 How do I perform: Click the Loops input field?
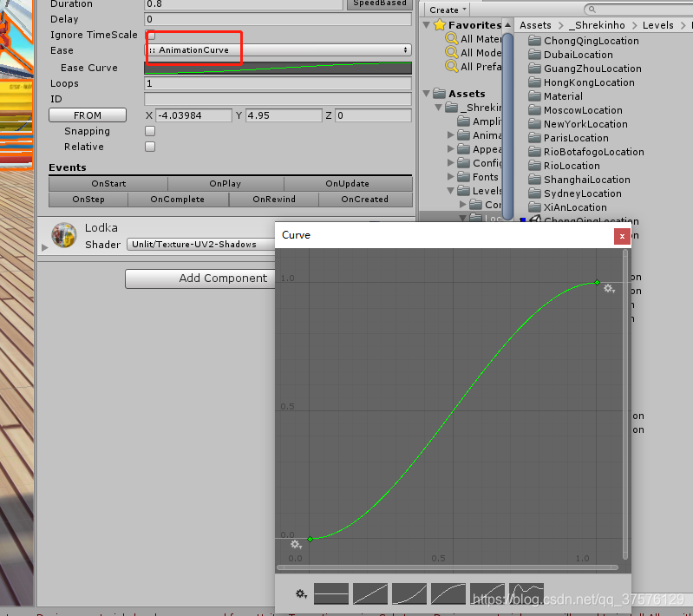(278, 83)
